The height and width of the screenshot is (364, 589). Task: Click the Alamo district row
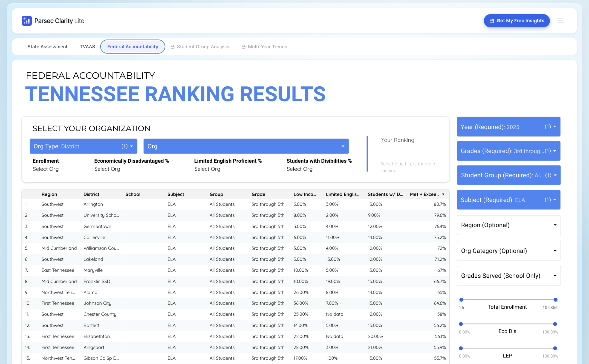pyautogui.click(x=235, y=293)
